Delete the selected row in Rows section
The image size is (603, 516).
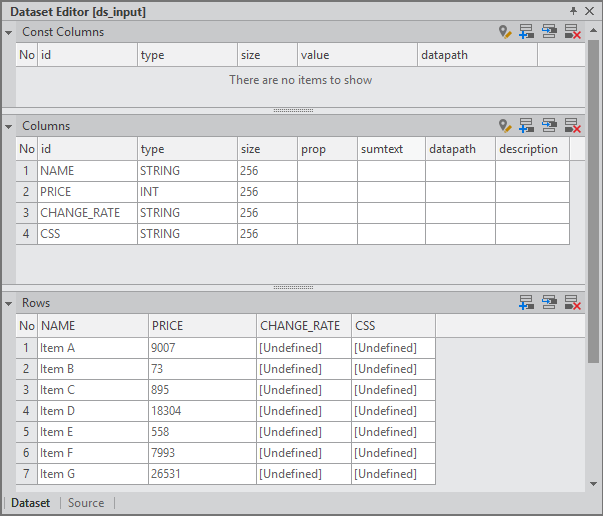[572, 302]
